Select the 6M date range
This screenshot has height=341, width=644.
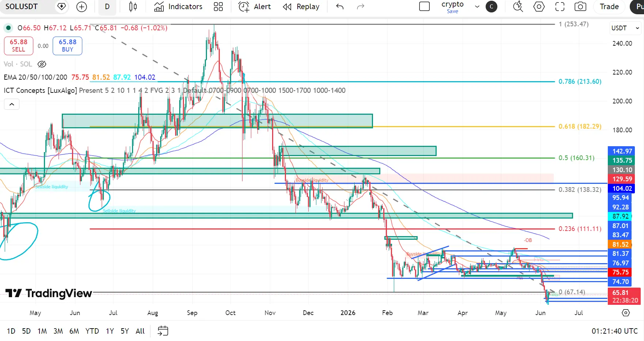pos(74,331)
